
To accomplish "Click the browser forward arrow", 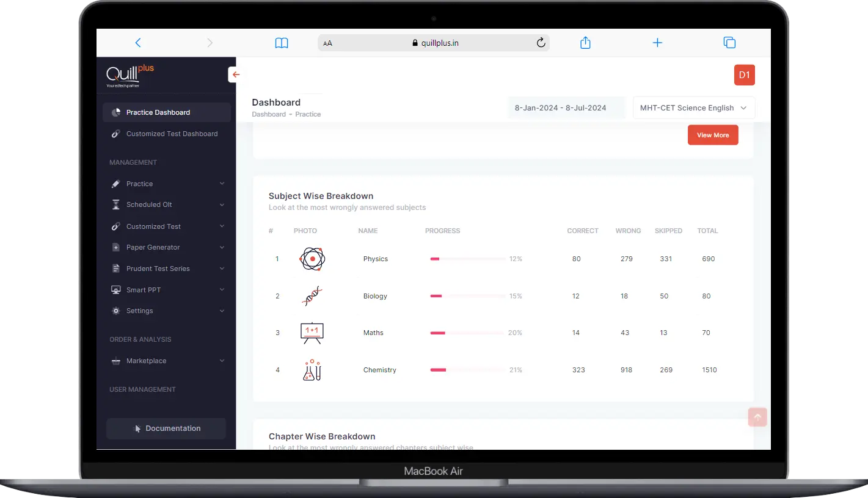I will tap(210, 43).
